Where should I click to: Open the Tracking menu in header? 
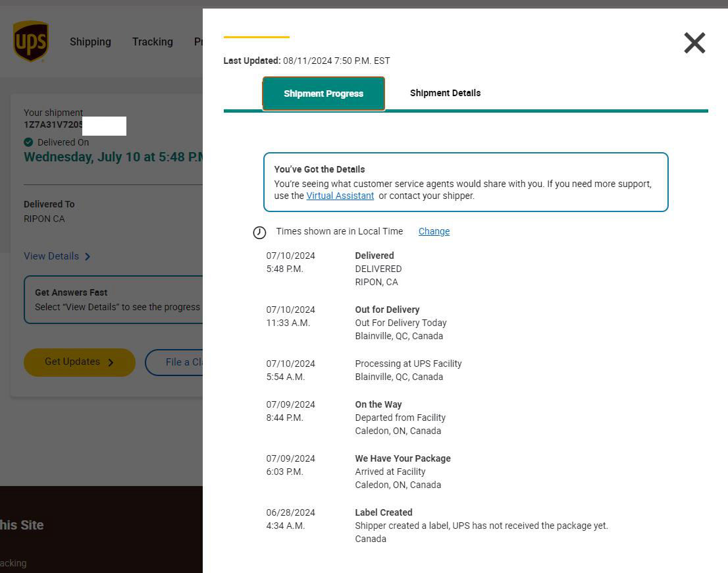pyautogui.click(x=152, y=42)
